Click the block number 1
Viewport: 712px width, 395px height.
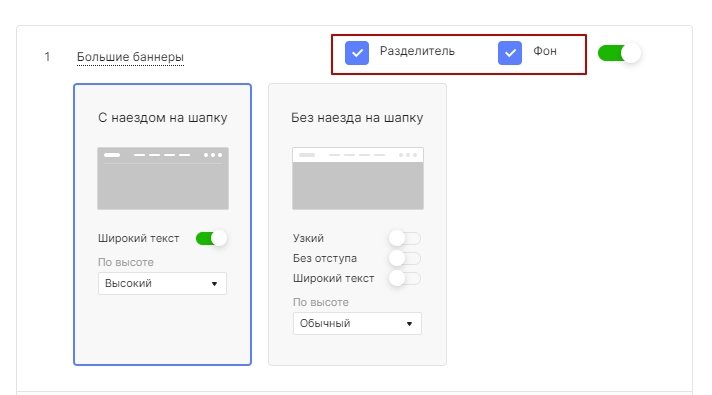click(x=47, y=57)
